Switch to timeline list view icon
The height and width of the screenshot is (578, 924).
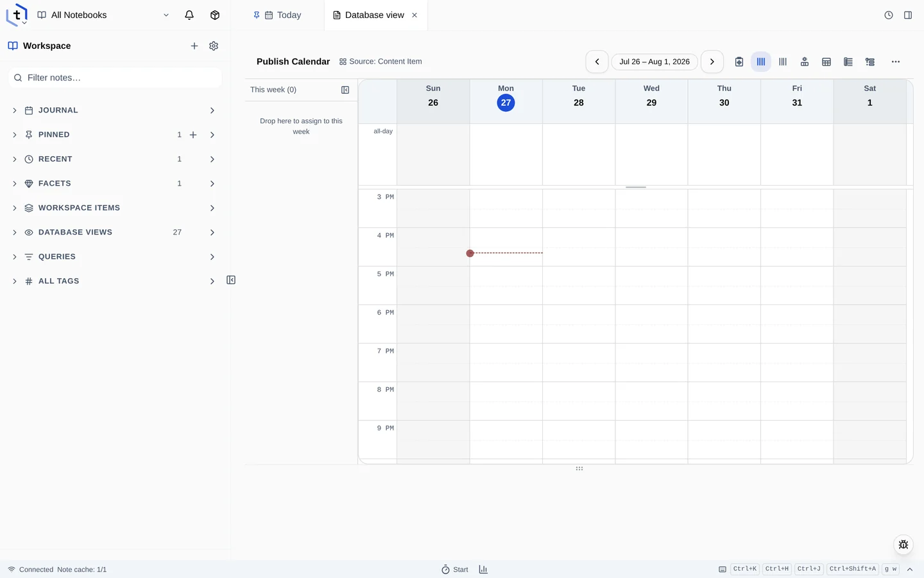click(x=870, y=62)
